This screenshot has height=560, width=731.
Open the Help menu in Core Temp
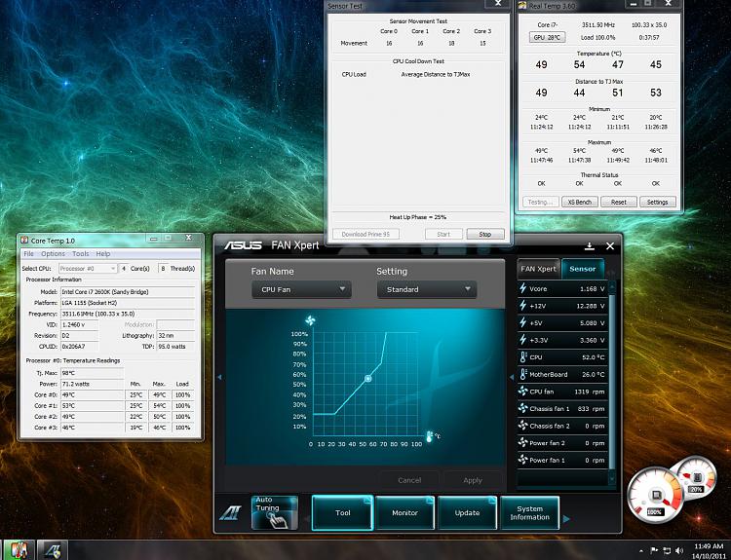[103, 254]
